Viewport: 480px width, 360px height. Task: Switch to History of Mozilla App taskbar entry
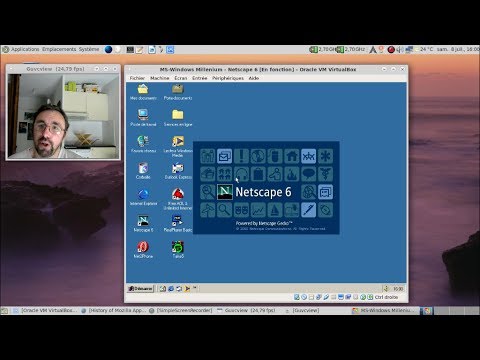click(x=113, y=311)
